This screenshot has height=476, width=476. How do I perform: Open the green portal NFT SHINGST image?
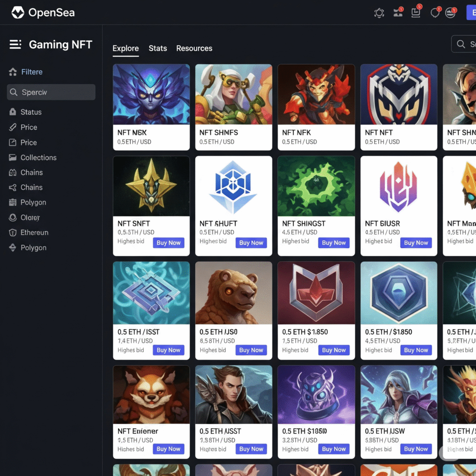(x=316, y=186)
